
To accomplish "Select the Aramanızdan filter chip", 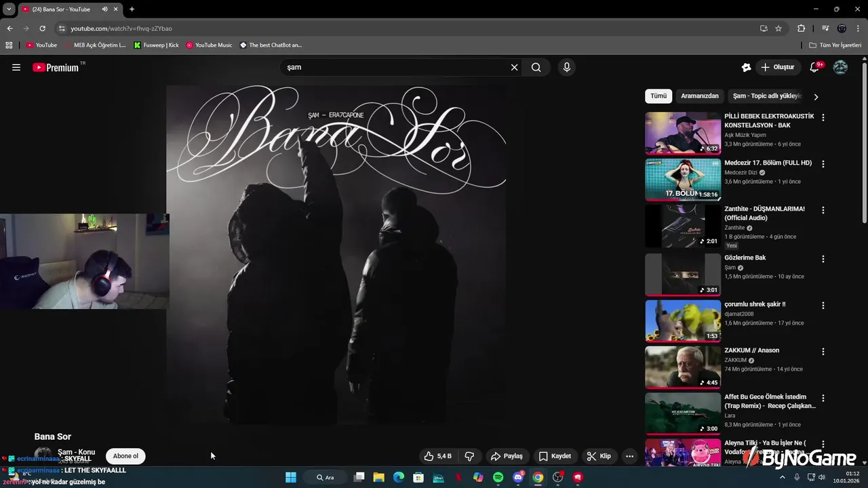I will click(700, 96).
